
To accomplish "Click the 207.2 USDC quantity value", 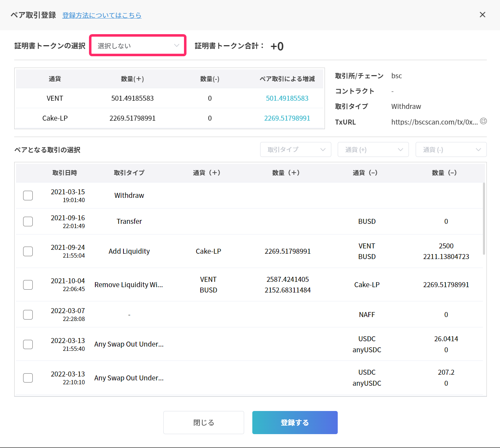I will [446, 372].
